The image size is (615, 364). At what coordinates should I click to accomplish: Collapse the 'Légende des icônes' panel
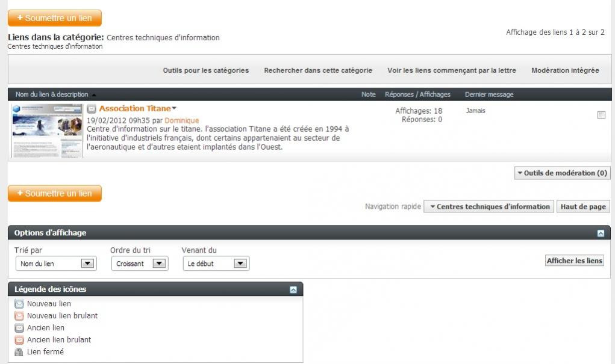[293, 289]
